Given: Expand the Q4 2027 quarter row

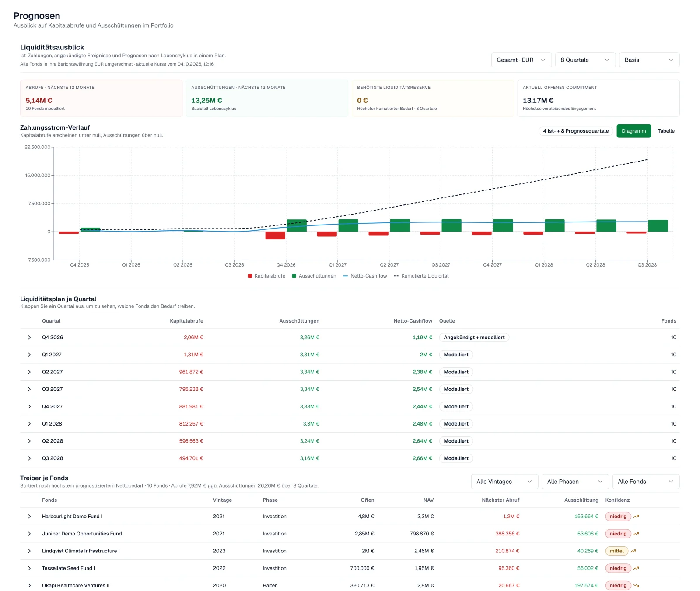Looking at the screenshot, I should [29, 407].
